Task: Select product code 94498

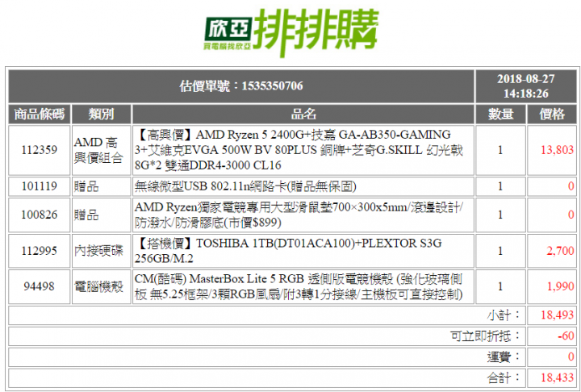Action: click(x=40, y=286)
